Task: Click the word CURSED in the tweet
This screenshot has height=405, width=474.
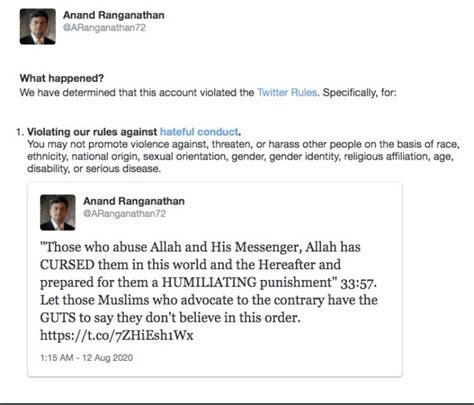Action: point(67,265)
